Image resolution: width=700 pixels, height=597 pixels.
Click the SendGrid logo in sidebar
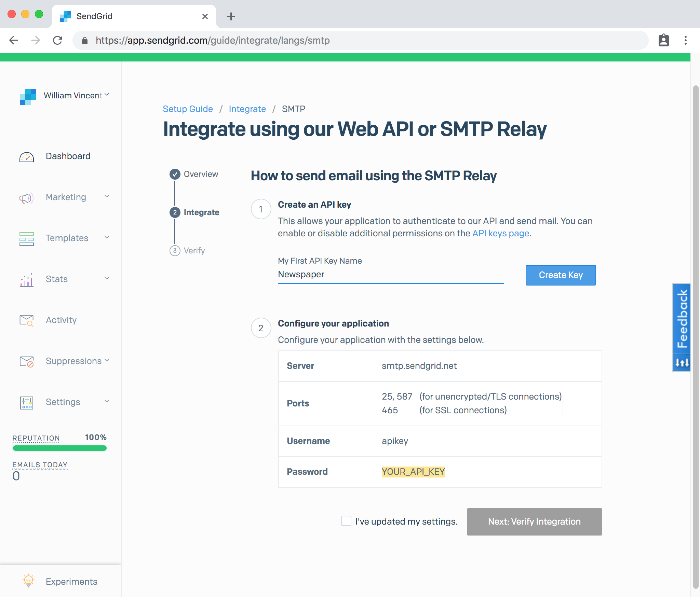28,97
